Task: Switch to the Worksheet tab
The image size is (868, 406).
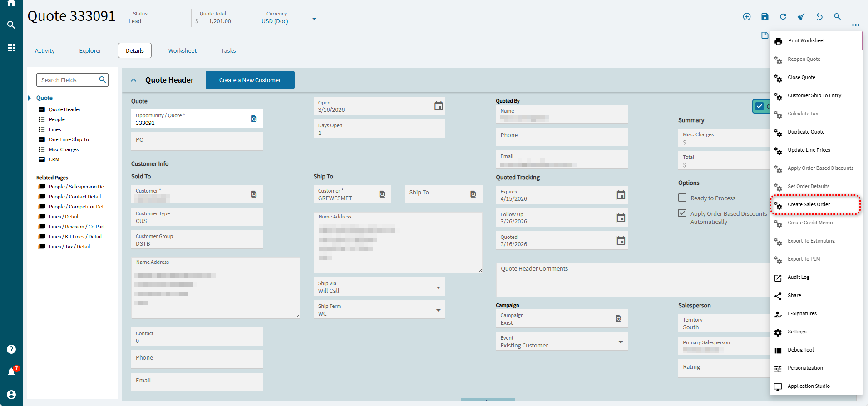Action: [x=182, y=51]
